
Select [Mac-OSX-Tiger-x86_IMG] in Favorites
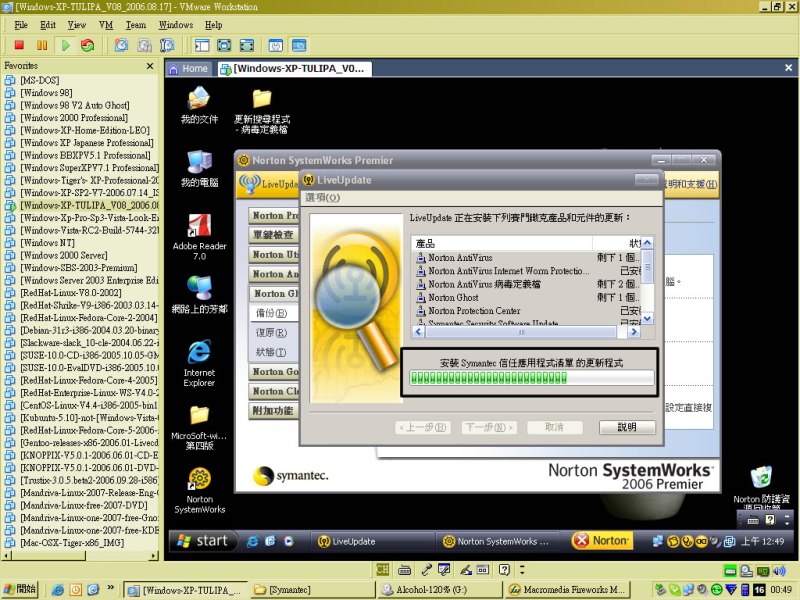pyautogui.click(x=72, y=543)
